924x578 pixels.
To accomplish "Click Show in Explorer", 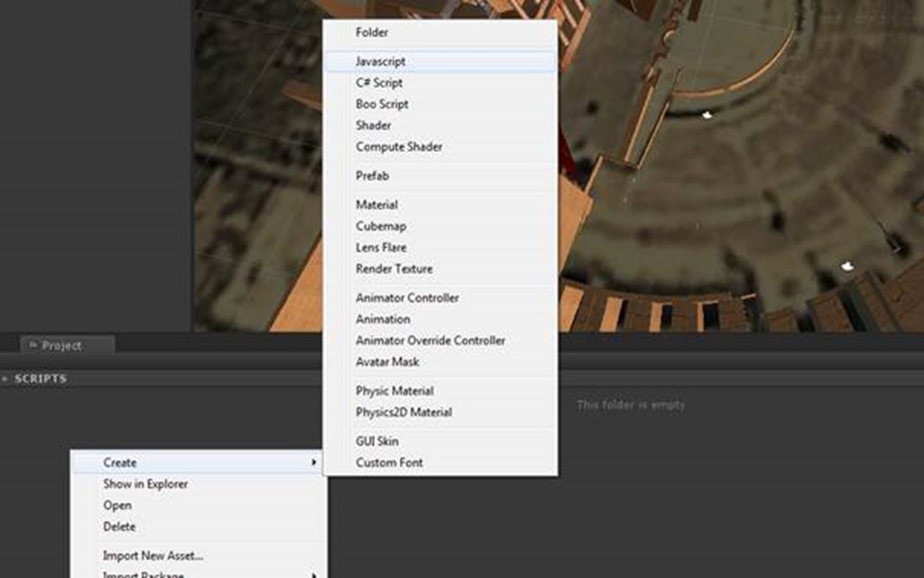I will point(145,484).
